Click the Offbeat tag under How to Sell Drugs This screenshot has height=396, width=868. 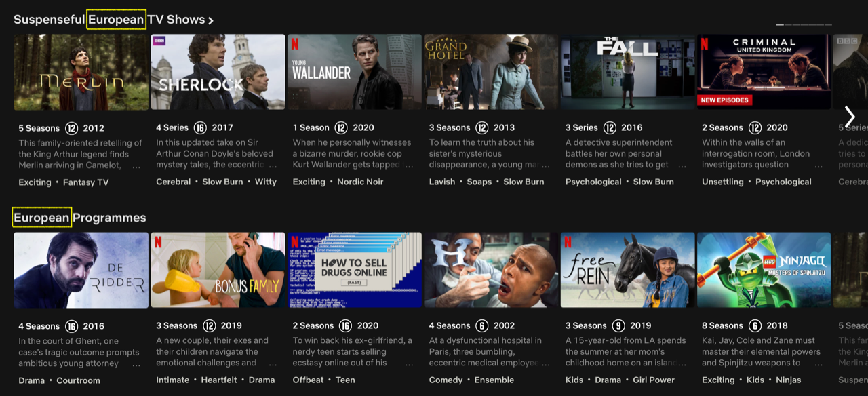[x=309, y=380]
